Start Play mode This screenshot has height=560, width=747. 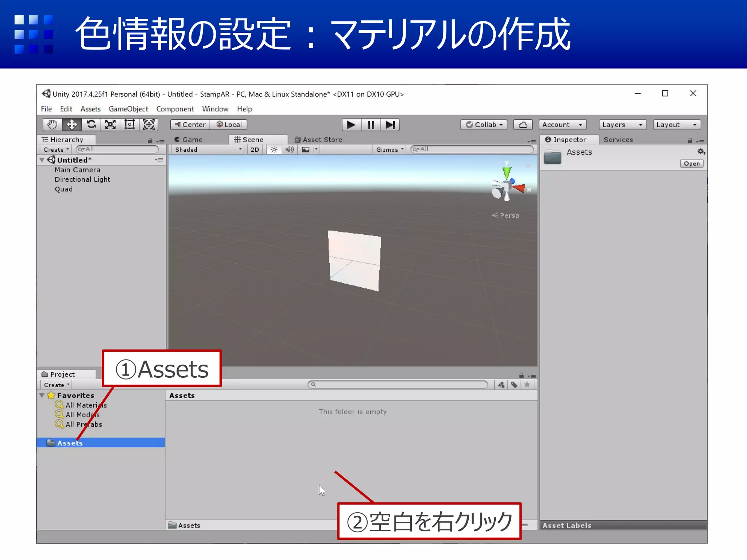click(352, 125)
